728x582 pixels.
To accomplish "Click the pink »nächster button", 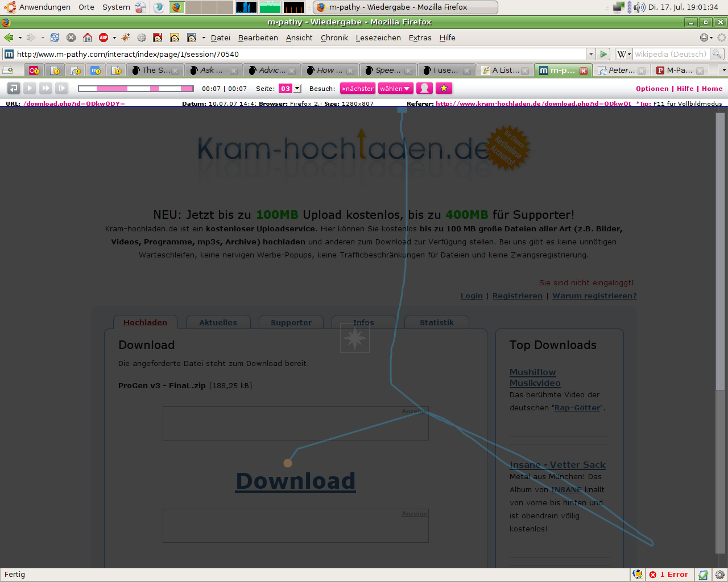I will (x=358, y=88).
